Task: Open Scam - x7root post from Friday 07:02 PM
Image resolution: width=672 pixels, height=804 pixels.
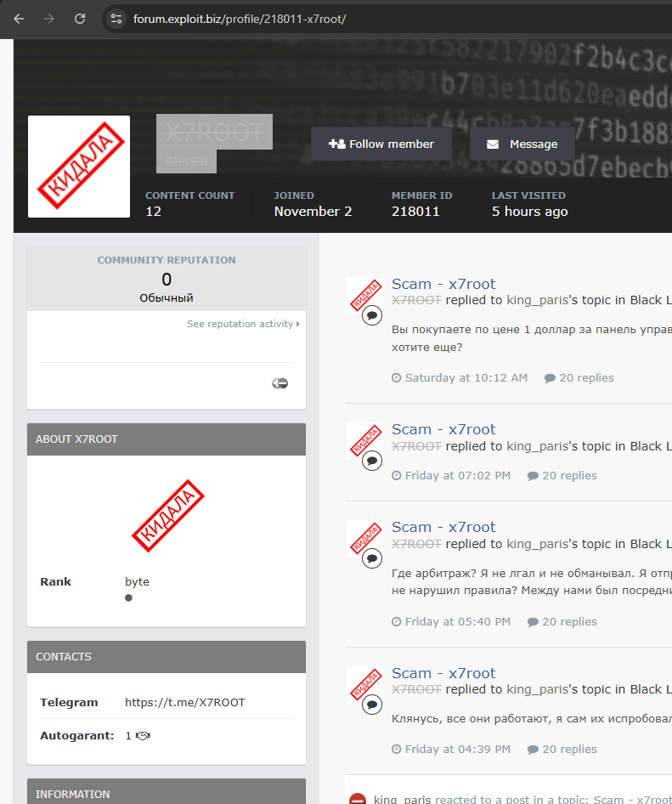Action: [443, 429]
